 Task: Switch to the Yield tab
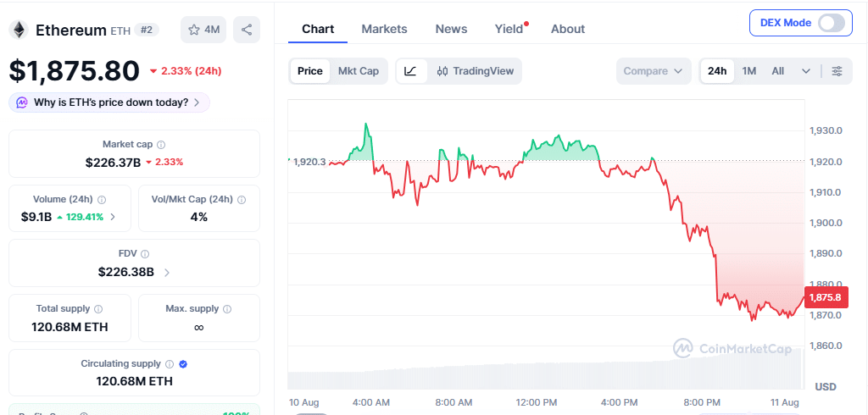[509, 29]
